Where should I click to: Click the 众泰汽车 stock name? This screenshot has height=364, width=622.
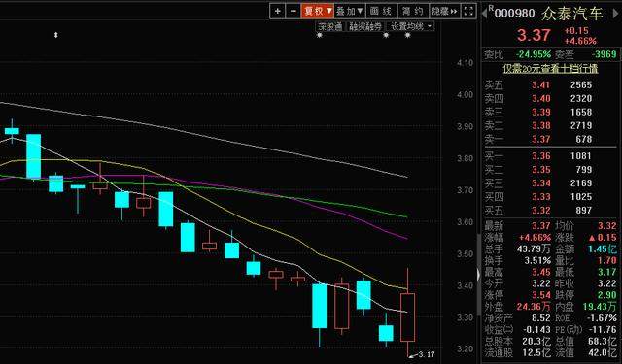pyautogui.click(x=572, y=14)
